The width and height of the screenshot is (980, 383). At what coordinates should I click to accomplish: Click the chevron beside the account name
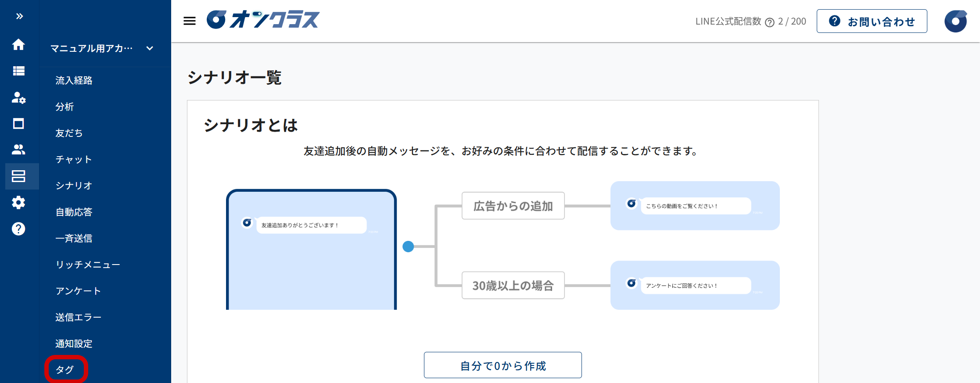tap(150, 48)
